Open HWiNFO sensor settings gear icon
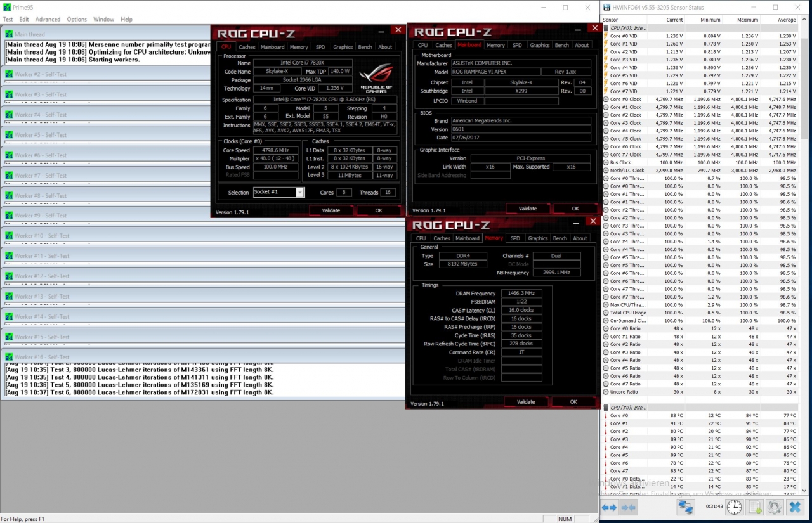 [x=775, y=507]
